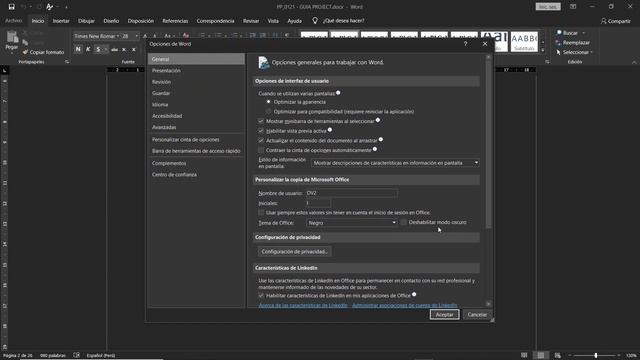The width and height of the screenshot is (640, 360).
Task: Click the Paste (Pegar) clipboard icon
Action: click(12, 38)
